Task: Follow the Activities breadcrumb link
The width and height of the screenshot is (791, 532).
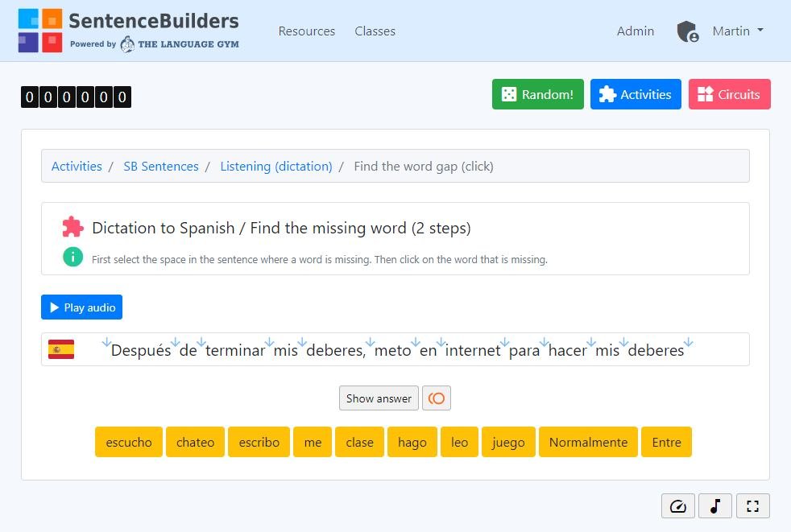Action: pyautogui.click(x=77, y=167)
